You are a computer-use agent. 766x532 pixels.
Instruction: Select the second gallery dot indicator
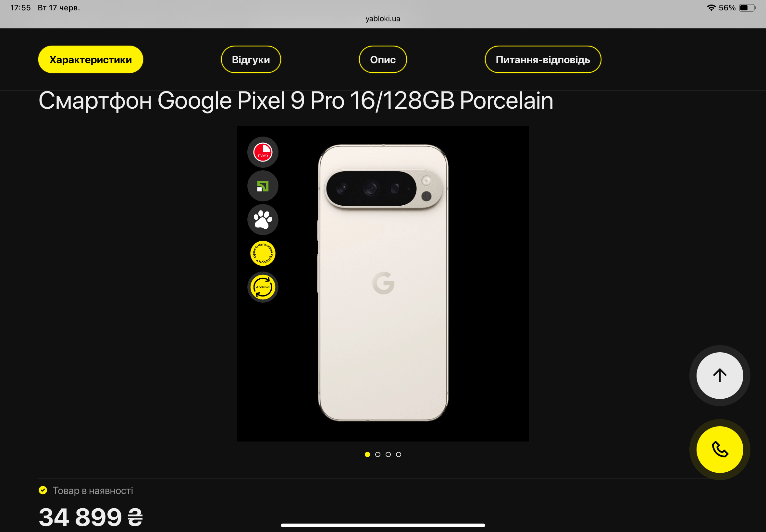(x=377, y=454)
